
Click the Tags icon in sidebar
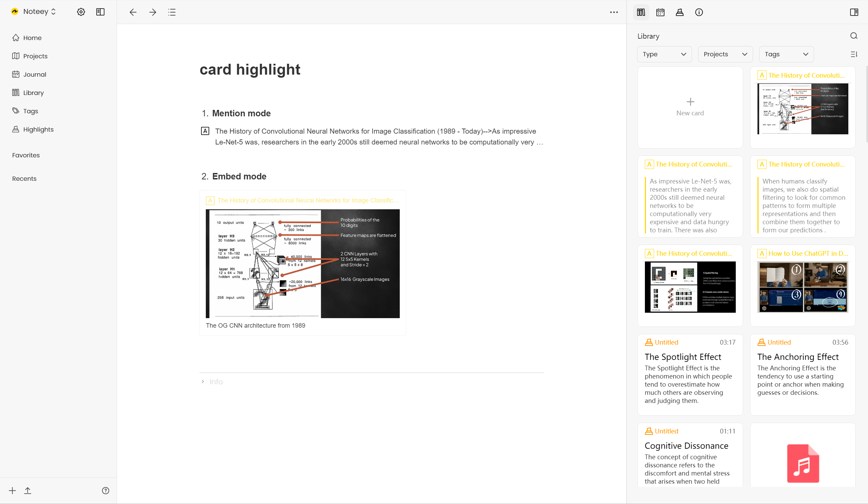tap(16, 111)
